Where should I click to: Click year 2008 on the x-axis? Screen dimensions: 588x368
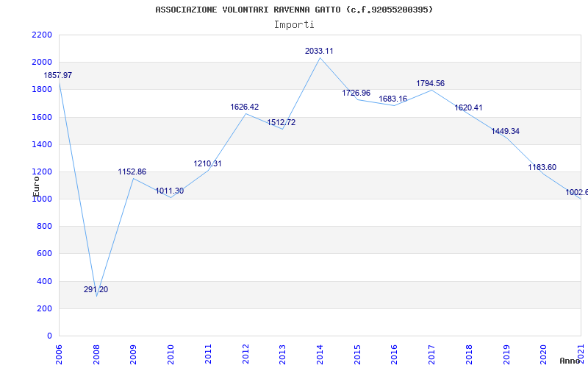[x=96, y=355]
